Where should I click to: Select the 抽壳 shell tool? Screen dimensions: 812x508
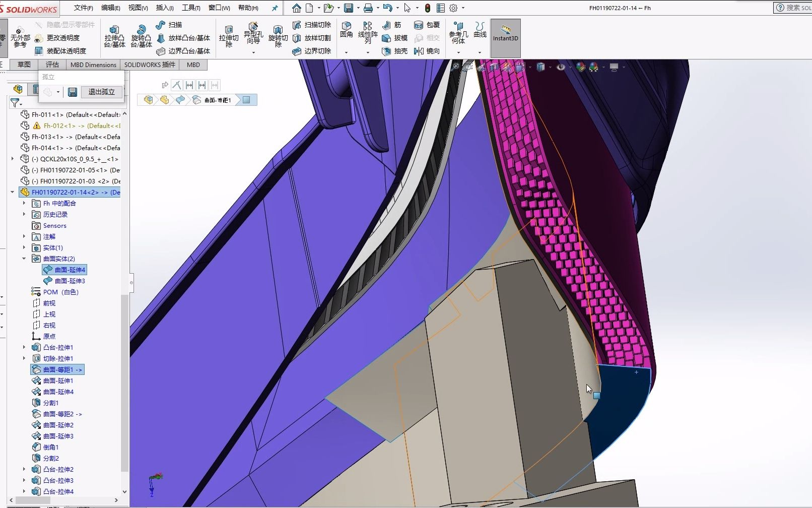[x=395, y=51]
